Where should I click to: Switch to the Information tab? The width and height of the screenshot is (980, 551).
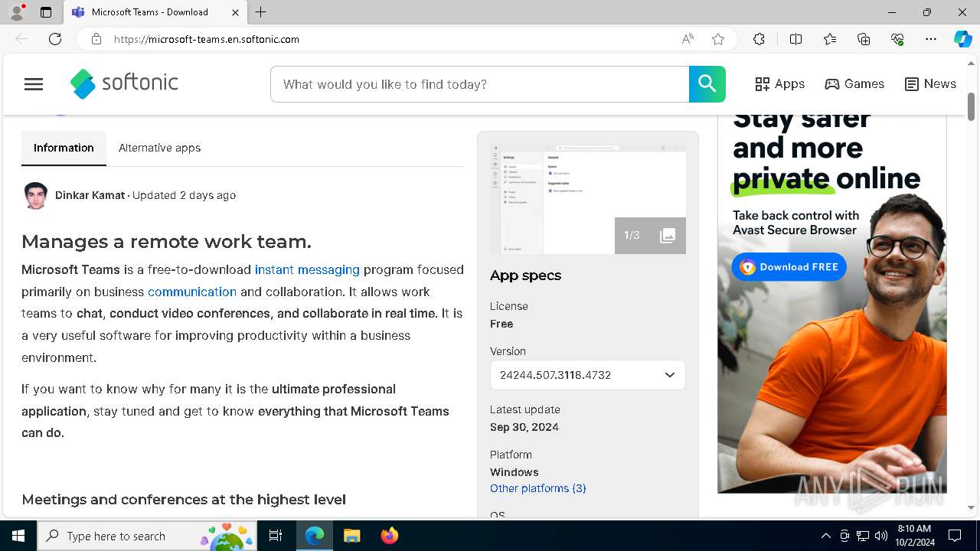[64, 148]
